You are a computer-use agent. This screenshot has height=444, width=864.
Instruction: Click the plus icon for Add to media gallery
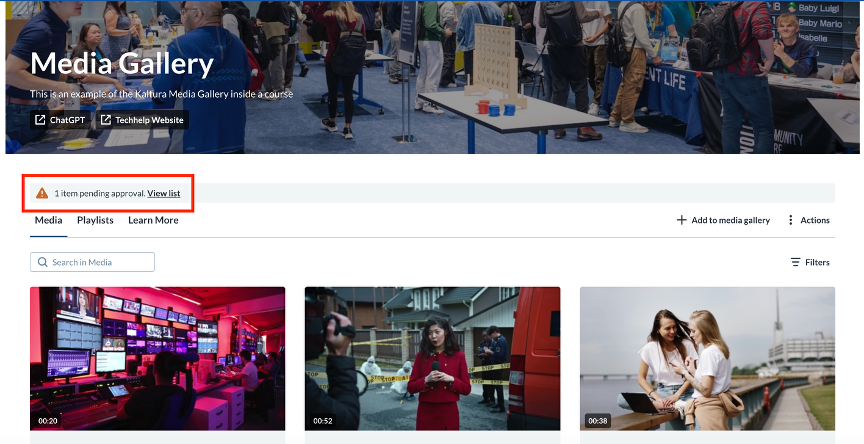pyautogui.click(x=682, y=220)
